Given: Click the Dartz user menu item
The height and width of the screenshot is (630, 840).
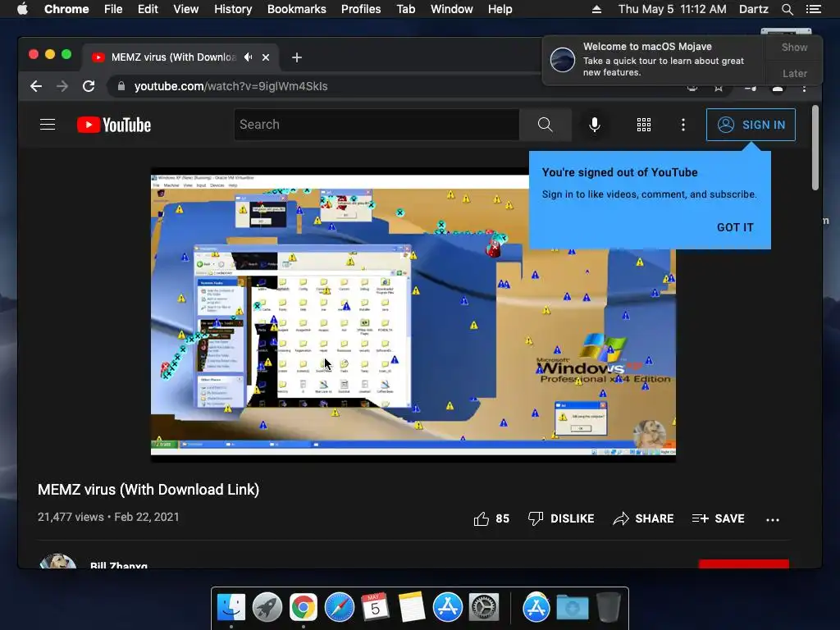Looking at the screenshot, I should coord(753,9).
